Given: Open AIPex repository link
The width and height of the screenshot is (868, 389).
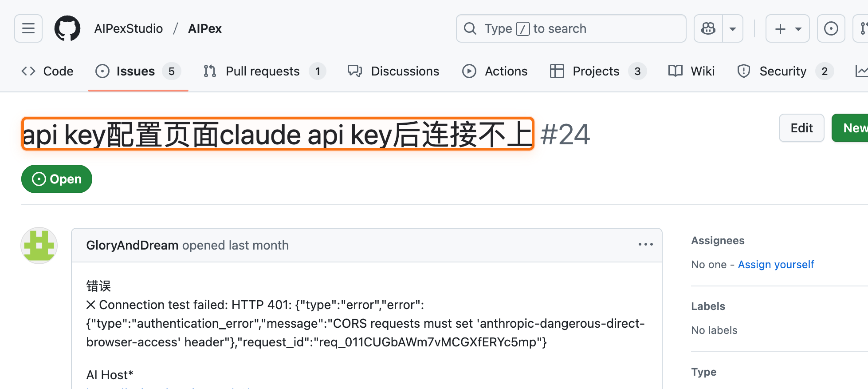Looking at the screenshot, I should [205, 28].
